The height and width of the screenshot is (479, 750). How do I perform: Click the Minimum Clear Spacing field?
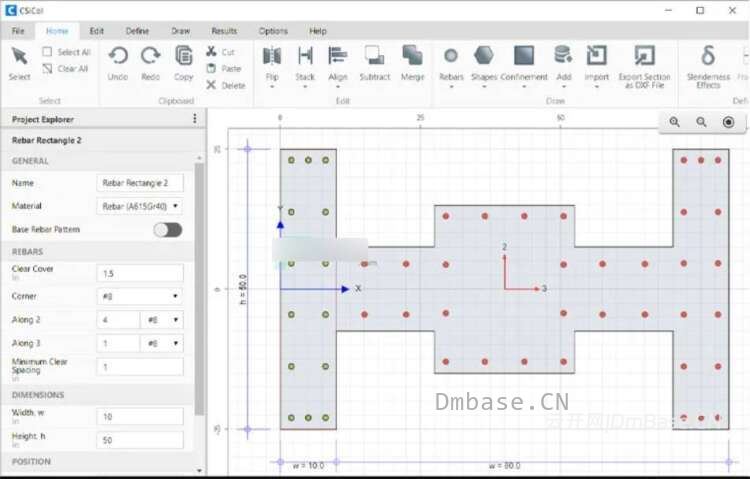[140, 367]
